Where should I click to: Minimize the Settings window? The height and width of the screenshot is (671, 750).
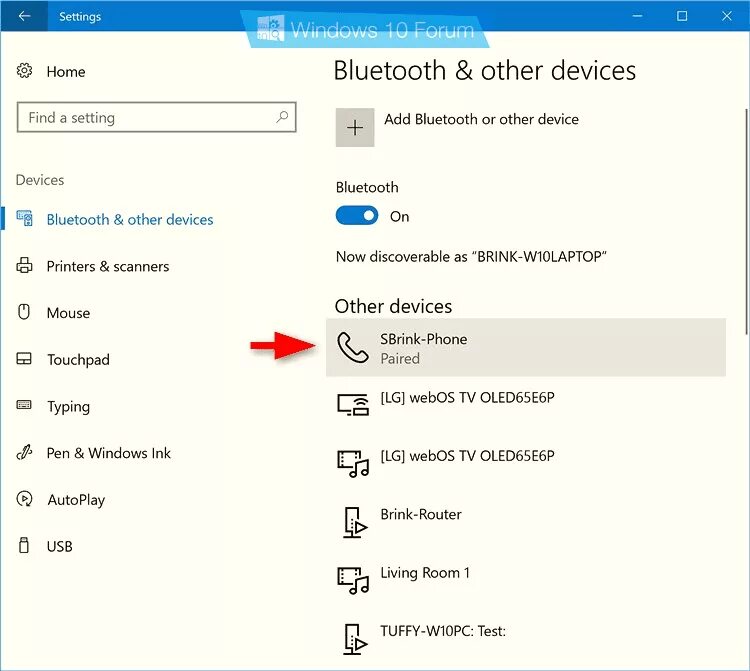[637, 16]
